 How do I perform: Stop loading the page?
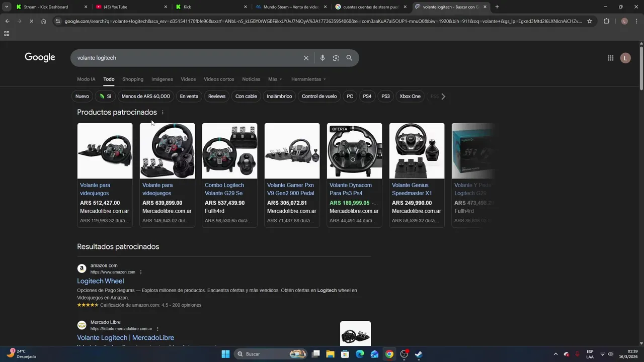tap(31, 21)
